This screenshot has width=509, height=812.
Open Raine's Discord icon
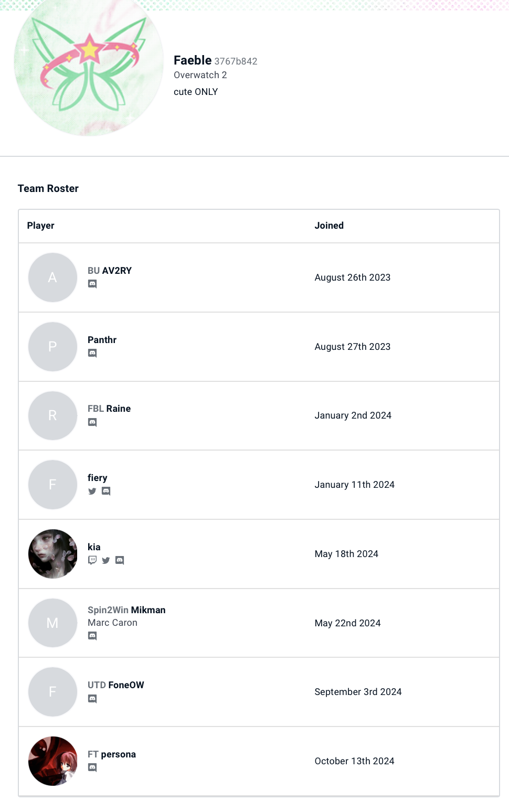click(x=92, y=422)
